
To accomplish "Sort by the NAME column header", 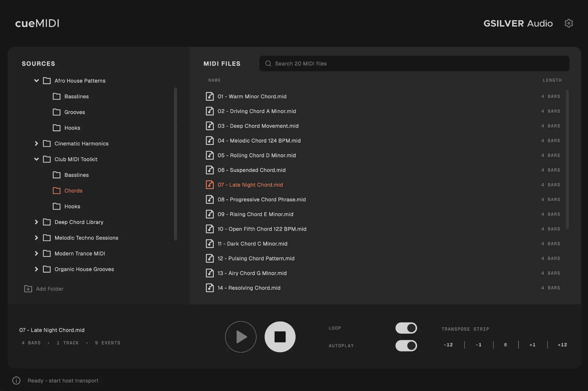I will [x=214, y=80].
